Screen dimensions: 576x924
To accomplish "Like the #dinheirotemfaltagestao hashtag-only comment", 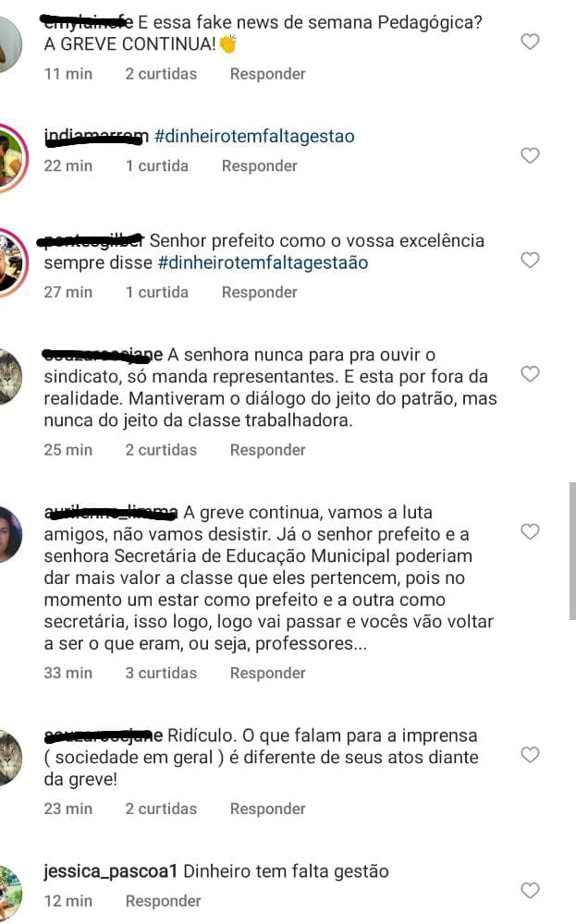I will tap(530, 155).
